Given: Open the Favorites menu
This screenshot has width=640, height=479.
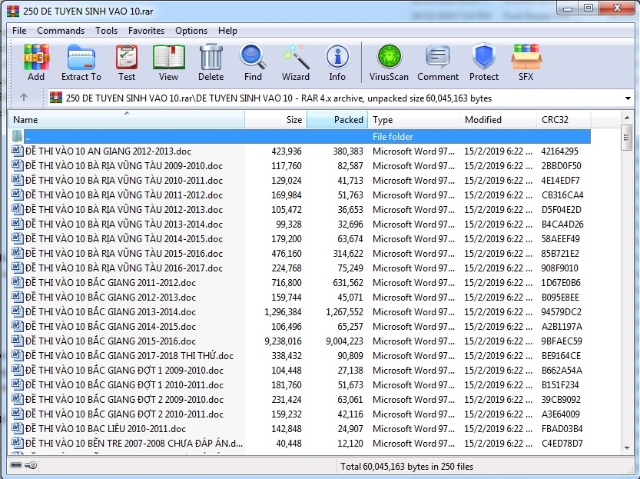Looking at the screenshot, I should (146, 31).
